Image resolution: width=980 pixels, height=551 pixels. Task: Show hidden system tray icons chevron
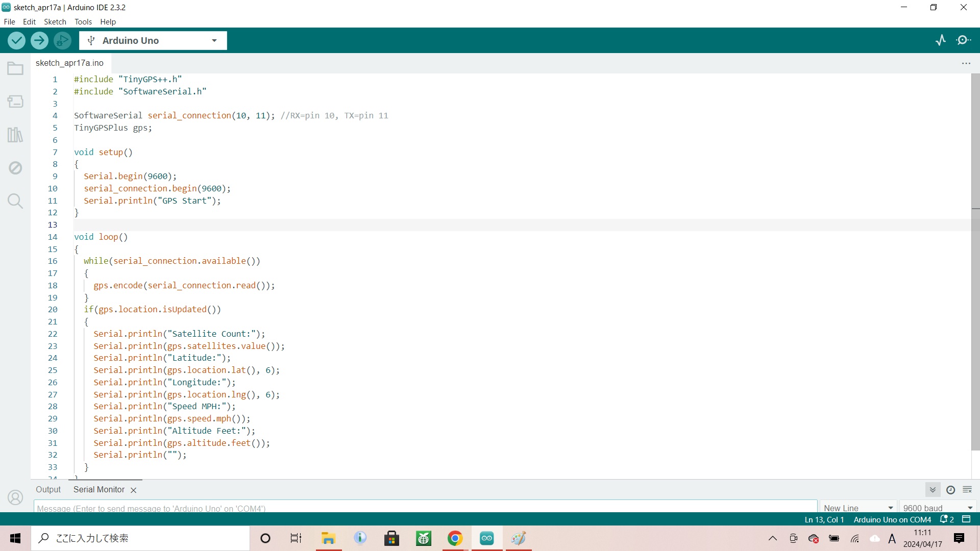(773, 538)
